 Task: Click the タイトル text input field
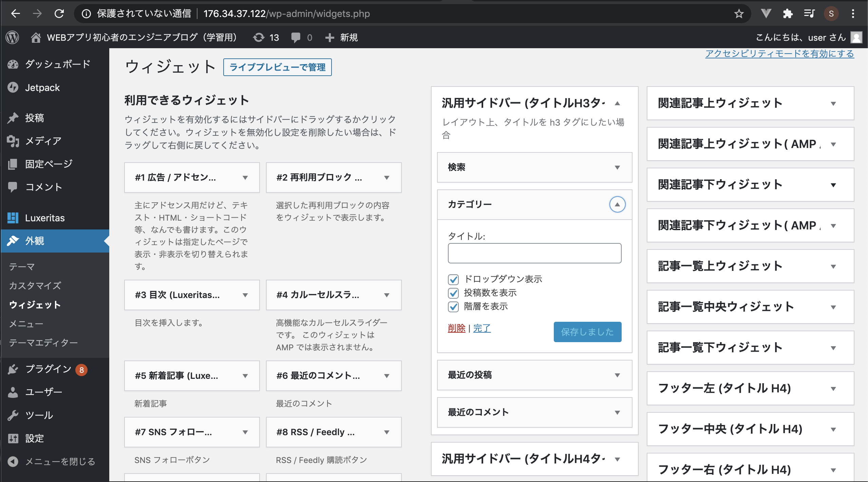(x=534, y=253)
